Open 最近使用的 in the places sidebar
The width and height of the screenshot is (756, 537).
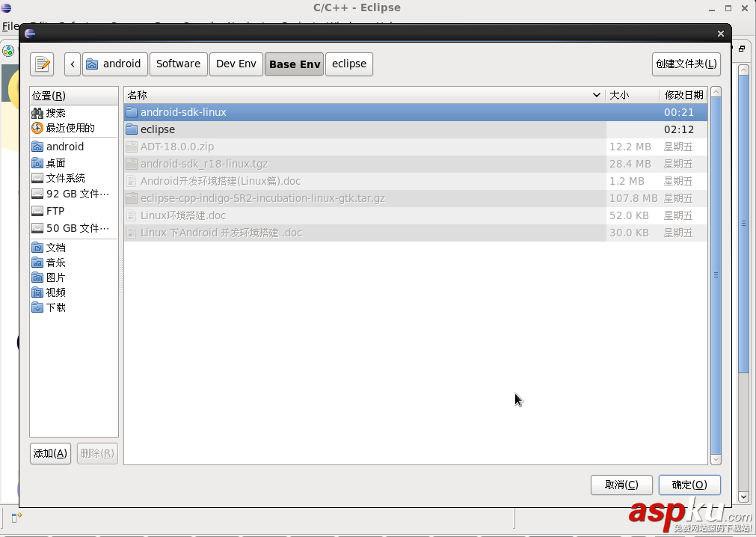tap(74, 128)
